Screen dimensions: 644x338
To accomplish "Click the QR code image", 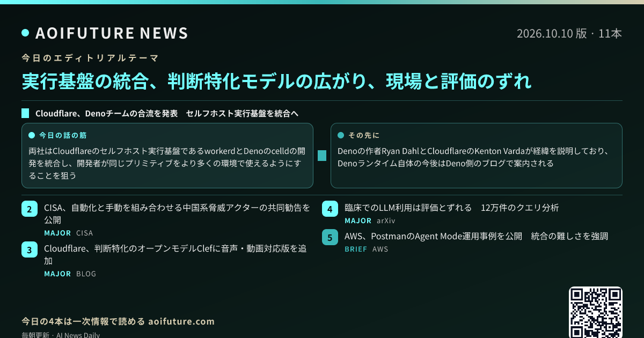I will click(x=596, y=312).
